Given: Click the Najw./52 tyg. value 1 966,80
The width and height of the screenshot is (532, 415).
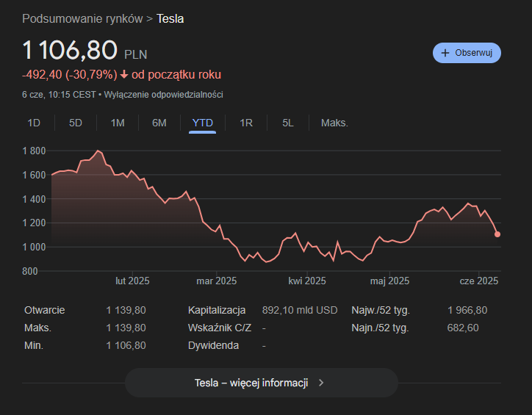Looking at the screenshot, I should click(467, 310).
